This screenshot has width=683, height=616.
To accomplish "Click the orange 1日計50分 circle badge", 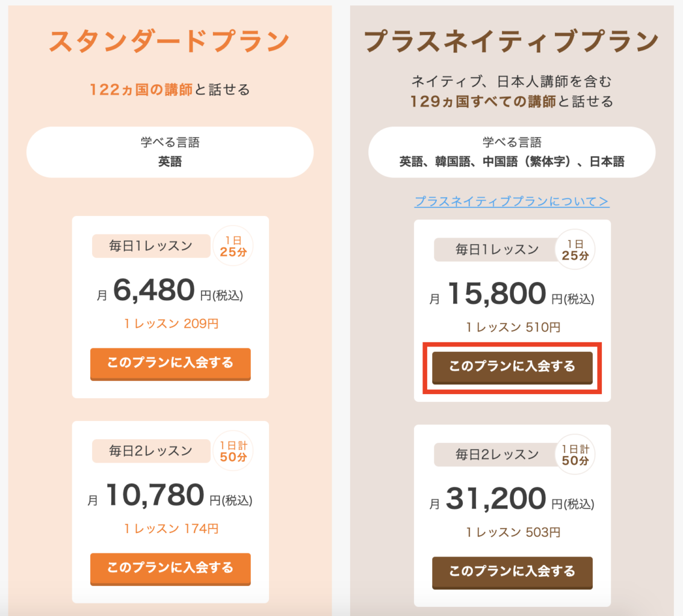I will 233,451.
